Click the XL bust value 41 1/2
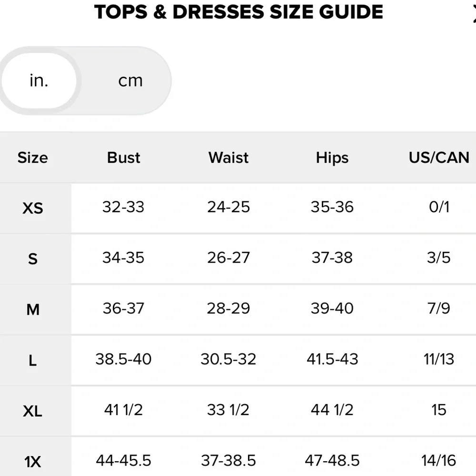Viewport: 476px width, 476px height. (123, 410)
